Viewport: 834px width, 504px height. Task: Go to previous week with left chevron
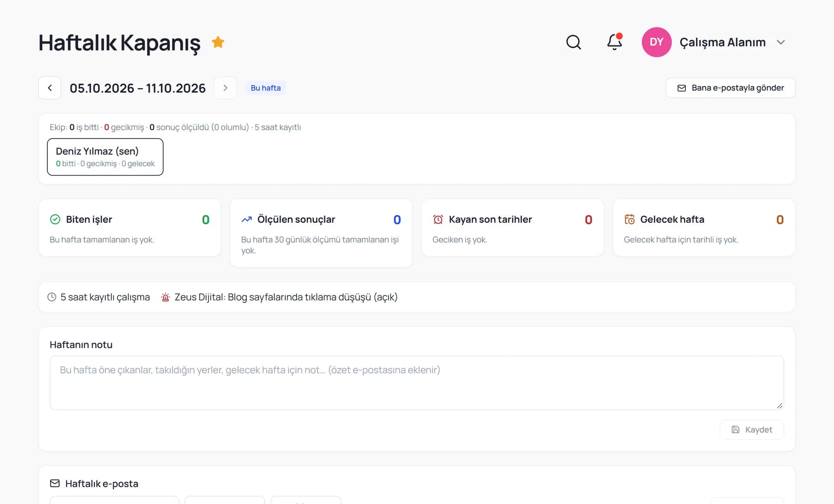coord(50,88)
